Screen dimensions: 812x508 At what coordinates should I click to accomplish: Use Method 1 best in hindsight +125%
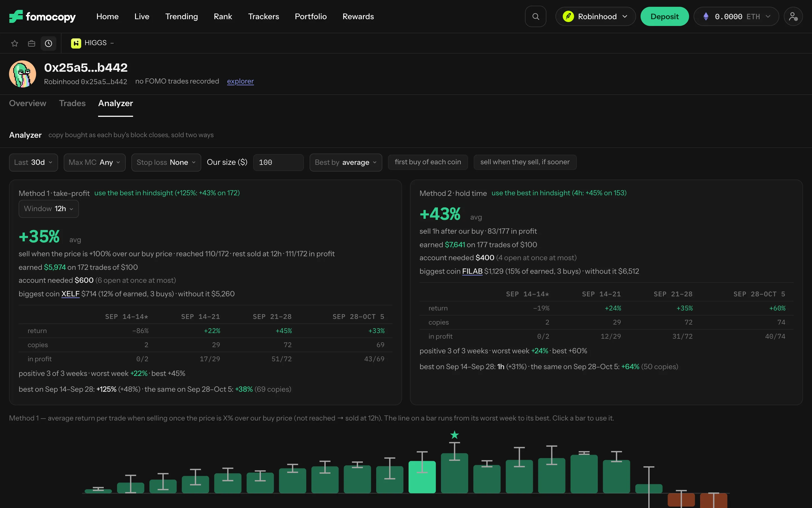point(167,193)
